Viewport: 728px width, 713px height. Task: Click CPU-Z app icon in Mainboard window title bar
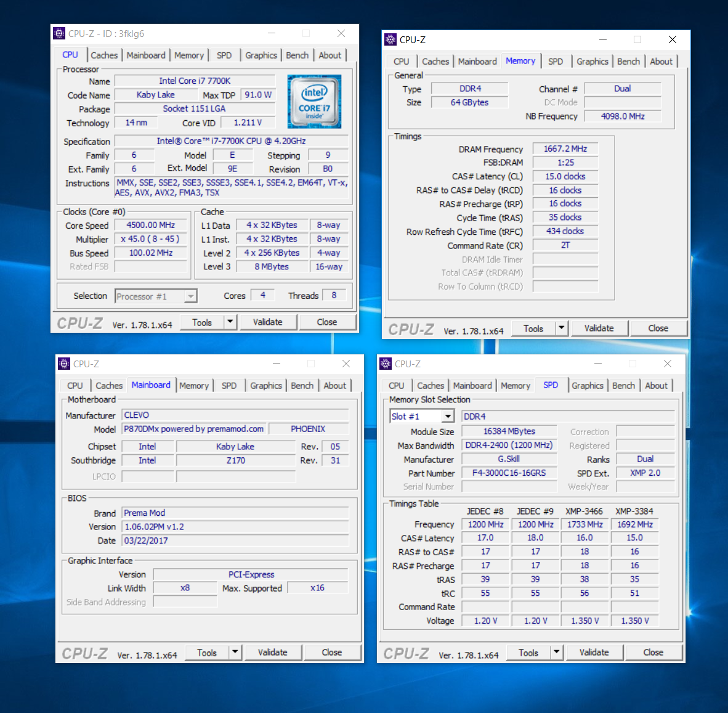64,364
